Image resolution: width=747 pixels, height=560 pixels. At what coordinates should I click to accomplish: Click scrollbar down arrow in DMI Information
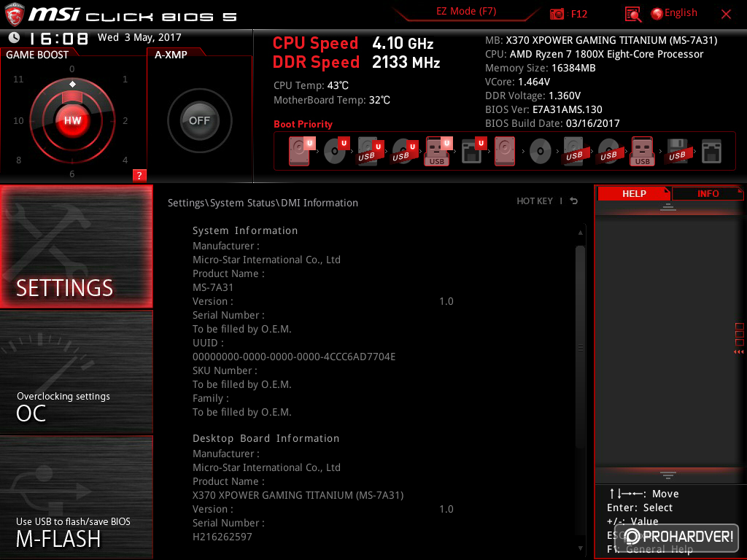pos(580,548)
